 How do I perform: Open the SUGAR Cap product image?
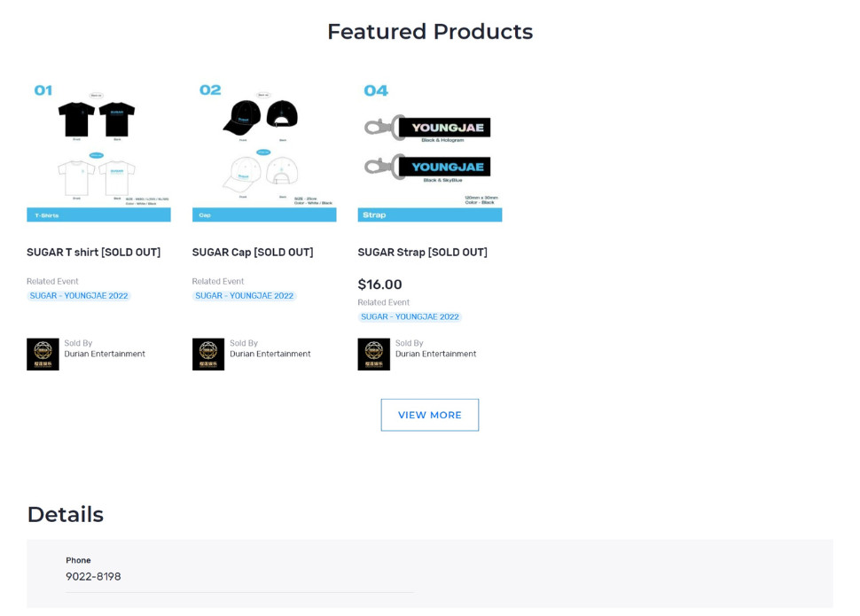coord(264,150)
